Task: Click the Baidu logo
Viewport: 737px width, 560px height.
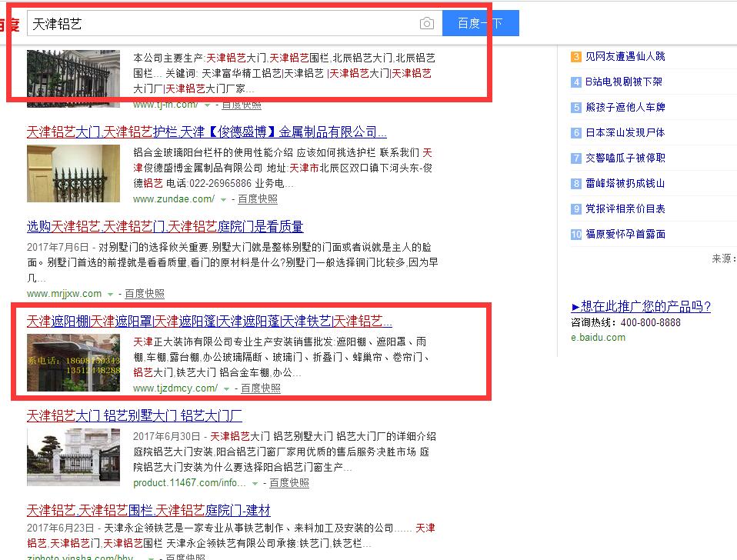Action: tap(9, 24)
